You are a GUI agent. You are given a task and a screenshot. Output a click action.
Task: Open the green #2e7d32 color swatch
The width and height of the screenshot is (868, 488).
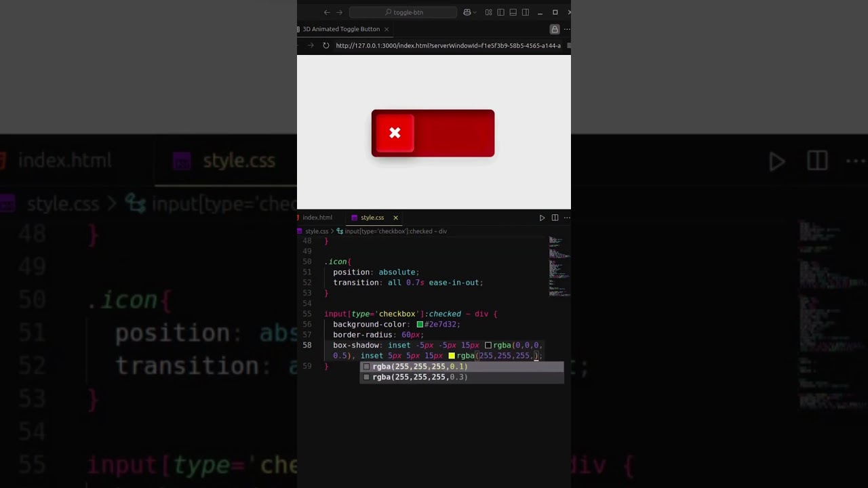click(420, 325)
